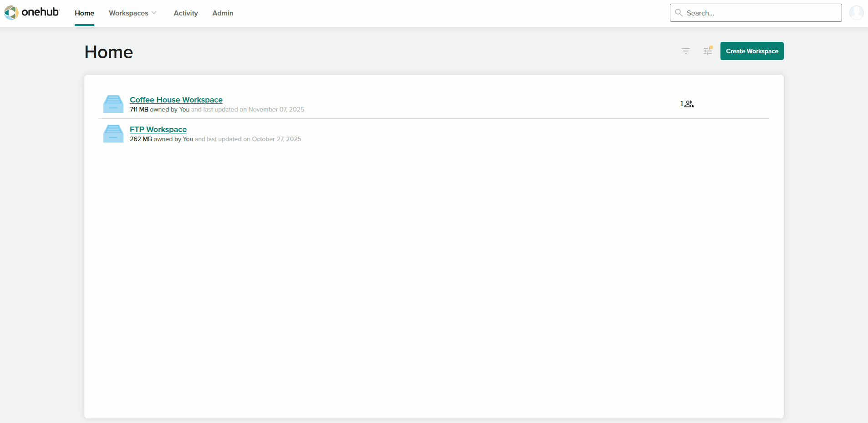Open the user profile avatar menu
This screenshot has height=423, width=868.
(x=856, y=13)
